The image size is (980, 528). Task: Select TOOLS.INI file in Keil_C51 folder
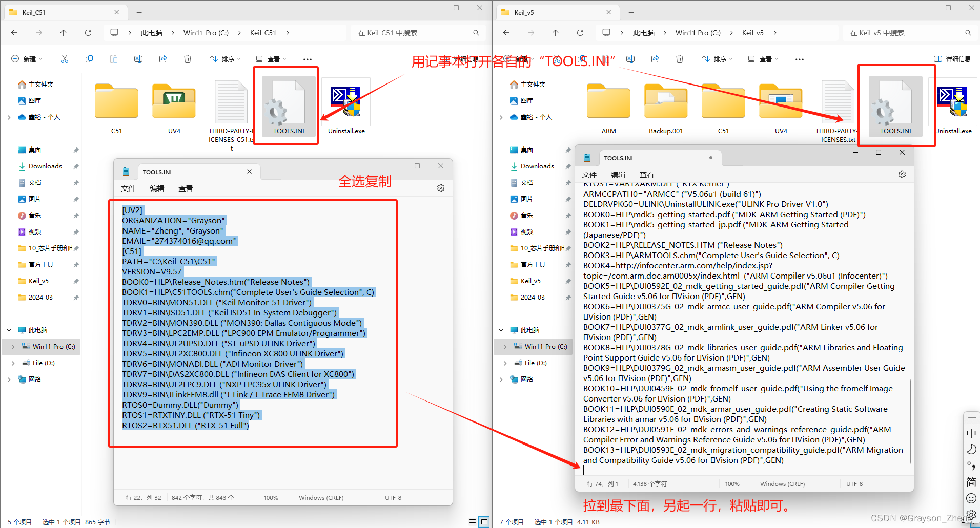click(289, 107)
